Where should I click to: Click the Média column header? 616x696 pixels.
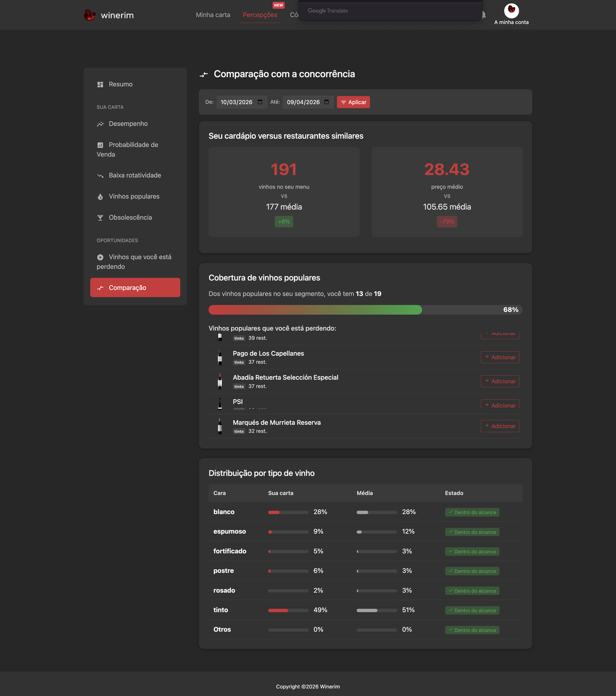coord(365,493)
